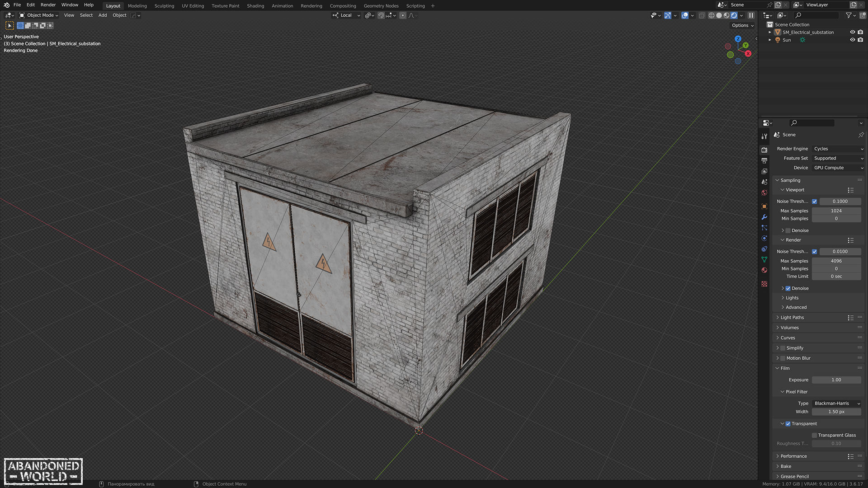Open the Texture properties tab

pos(764,284)
